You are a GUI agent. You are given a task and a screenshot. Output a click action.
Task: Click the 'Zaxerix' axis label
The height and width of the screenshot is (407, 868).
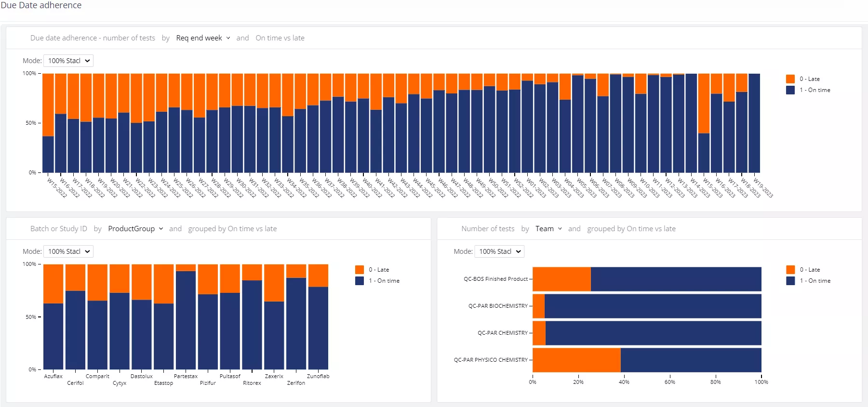[274, 376]
